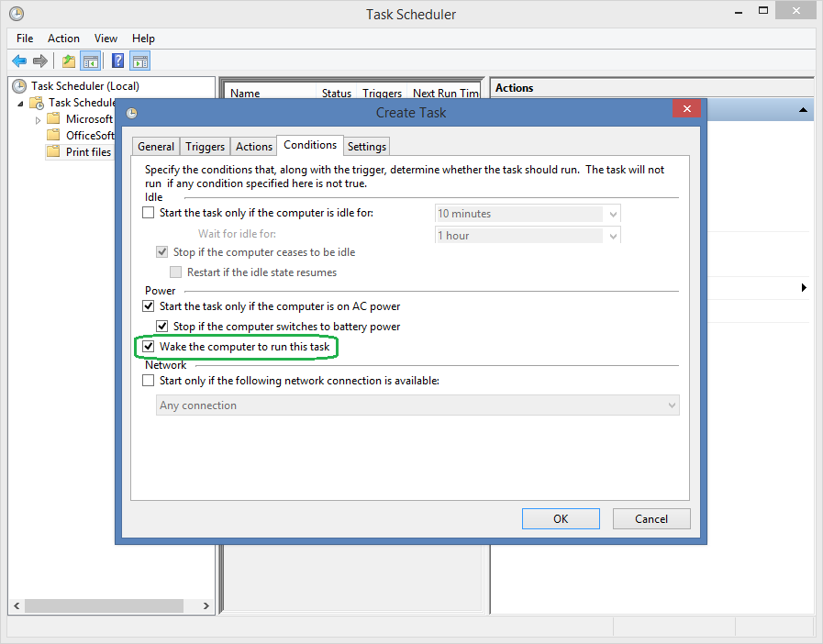
Task: Click the Up One Level folder icon
Action: (69, 61)
